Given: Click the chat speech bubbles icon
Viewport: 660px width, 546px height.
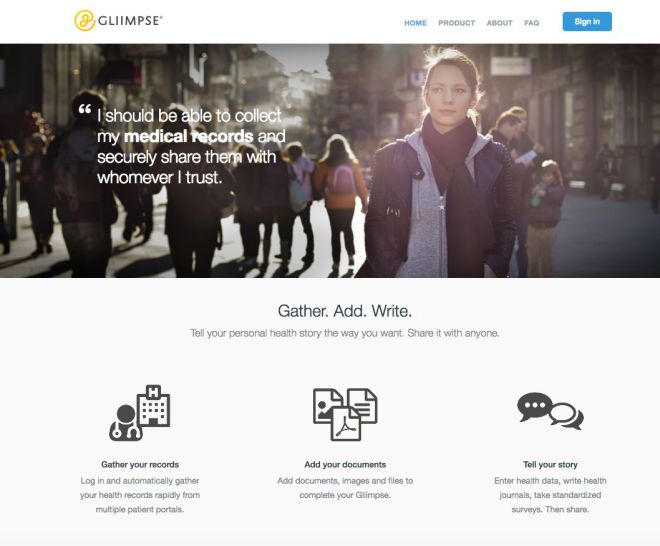Looking at the screenshot, I should point(550,411).
